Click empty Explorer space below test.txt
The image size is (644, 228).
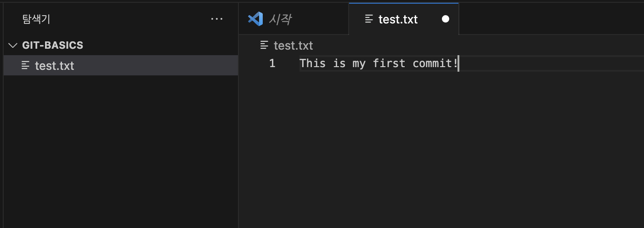(x=121, y=152)
